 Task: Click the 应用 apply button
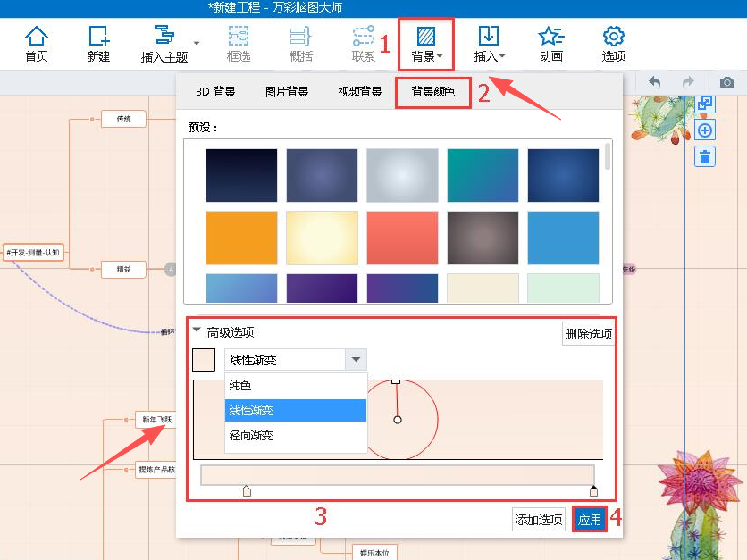point(590,520)
